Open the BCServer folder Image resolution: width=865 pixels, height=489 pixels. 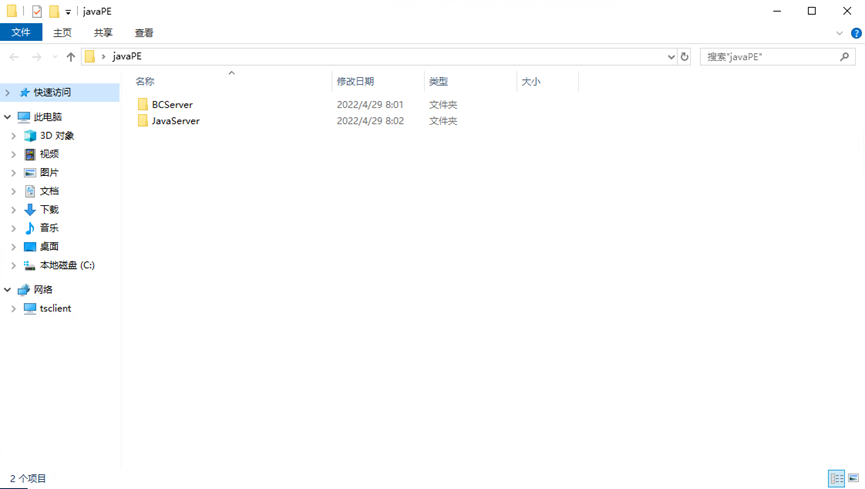click(172, 104)
